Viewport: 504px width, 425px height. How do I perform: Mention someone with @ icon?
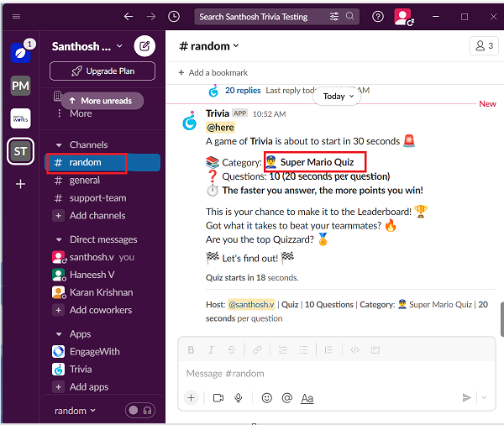[x=287, y=398]
